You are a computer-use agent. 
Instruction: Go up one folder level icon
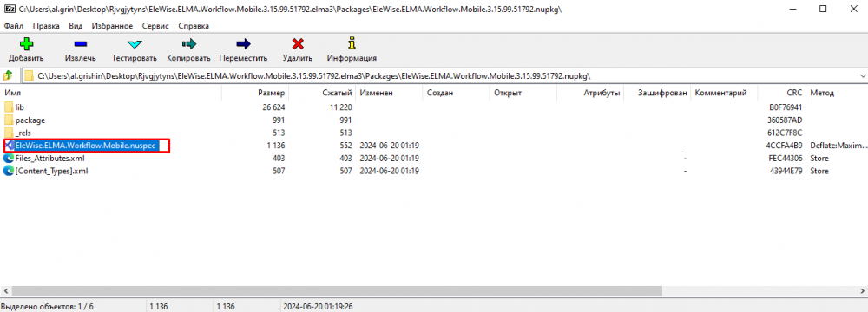pyautogui.click(x=9, y=75)
